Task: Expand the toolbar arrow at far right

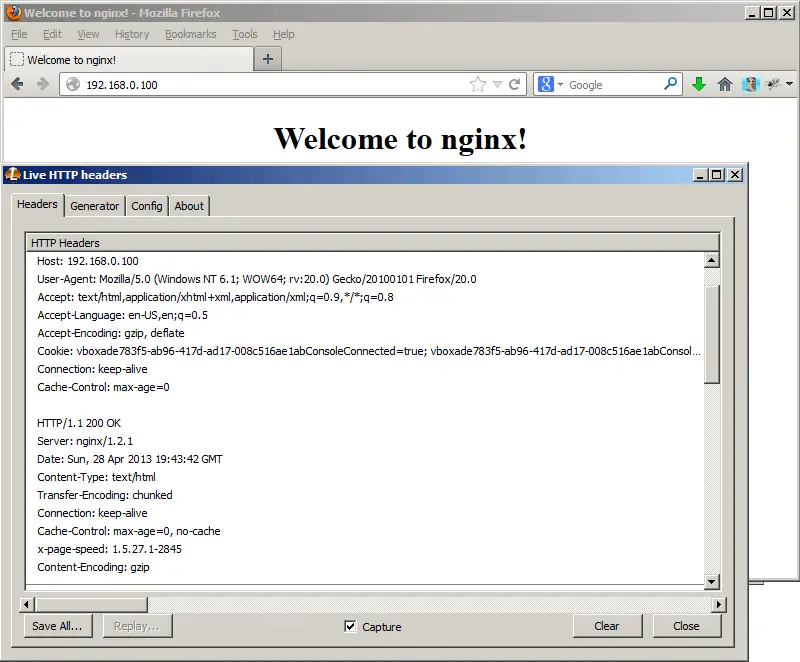Action: (x=789, y=84)
